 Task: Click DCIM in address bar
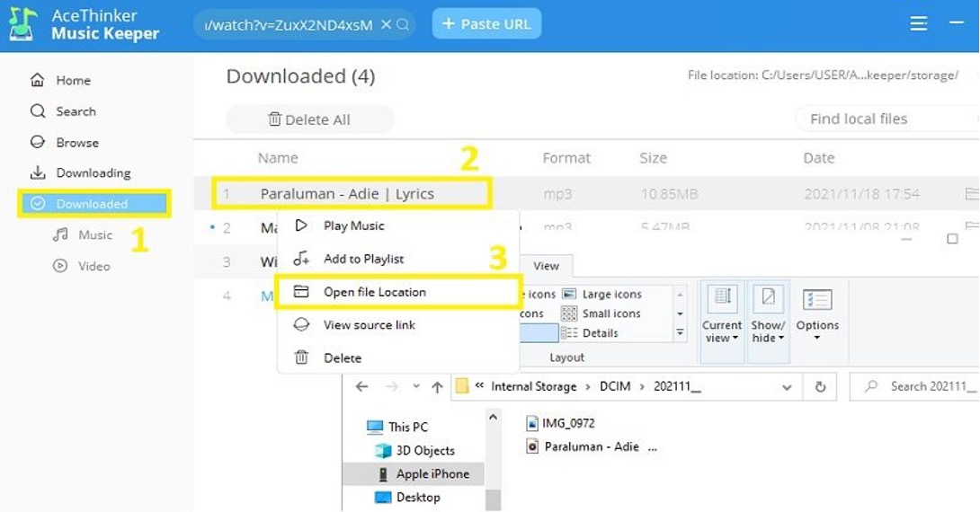point(615,386)
